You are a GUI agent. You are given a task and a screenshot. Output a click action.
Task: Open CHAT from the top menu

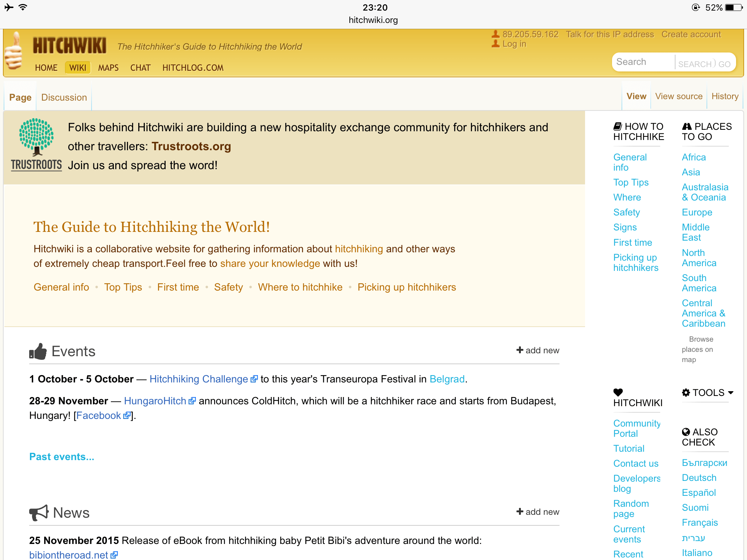pyautogui.click(x=140, y=68)
